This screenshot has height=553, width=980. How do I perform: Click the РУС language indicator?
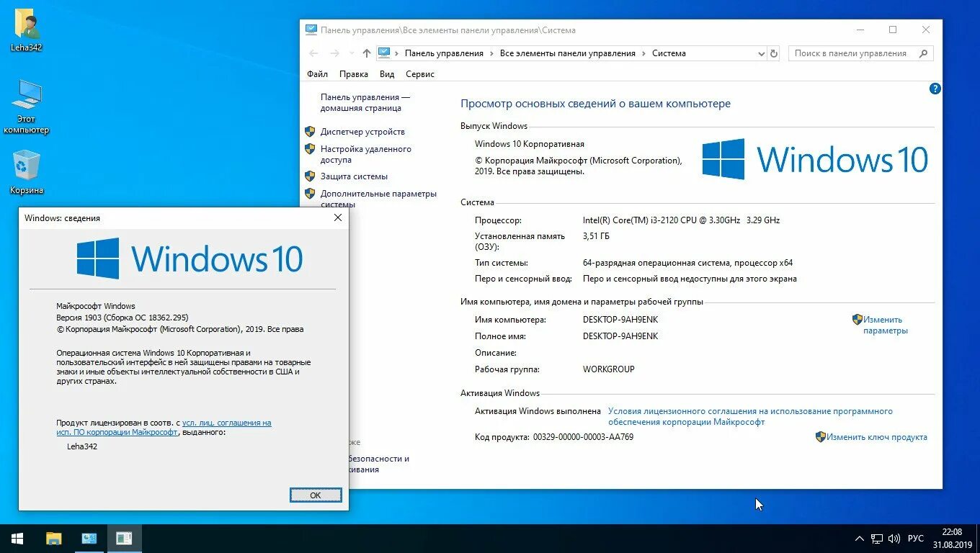(916, 539)
